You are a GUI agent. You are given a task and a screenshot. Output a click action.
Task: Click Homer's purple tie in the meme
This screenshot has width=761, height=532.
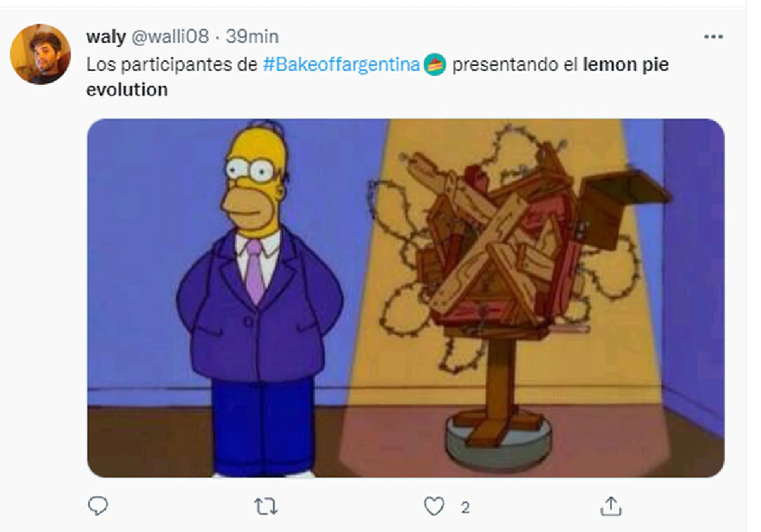(x=255, y=270)
